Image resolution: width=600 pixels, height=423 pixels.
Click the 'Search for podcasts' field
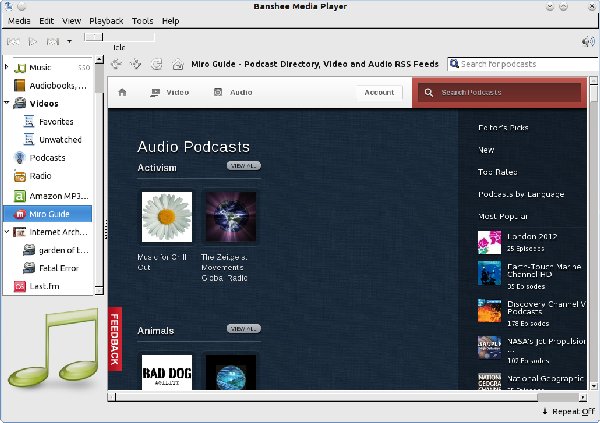523,64
